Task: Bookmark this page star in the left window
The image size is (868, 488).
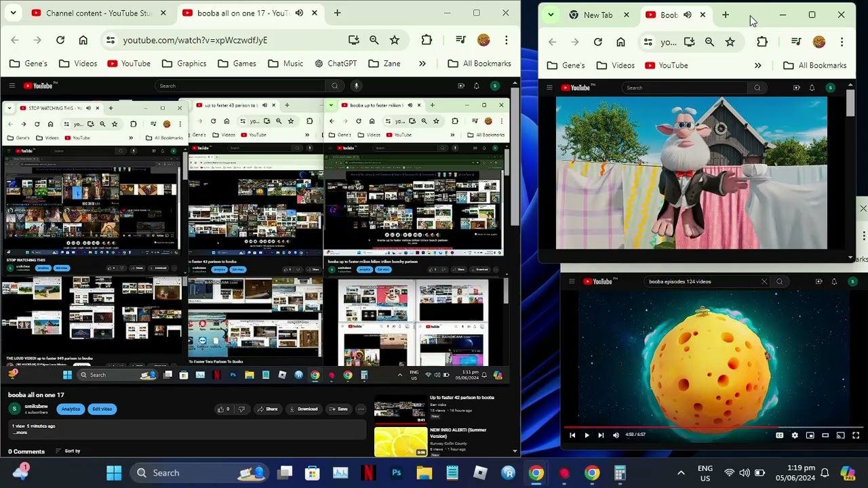Action: 395,40
